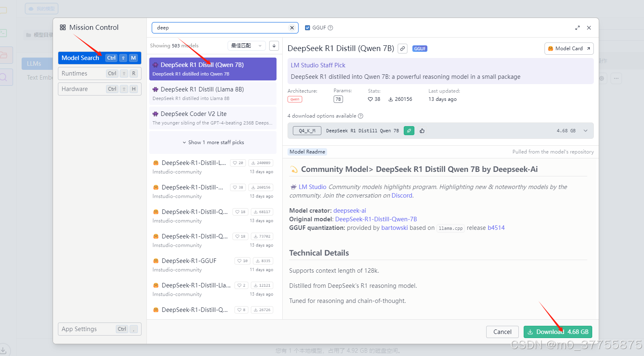Select DeepSeek R1 Distill (Qwen 7B) staff pick
Screen dimensions: 644x356
pos(213,69)
